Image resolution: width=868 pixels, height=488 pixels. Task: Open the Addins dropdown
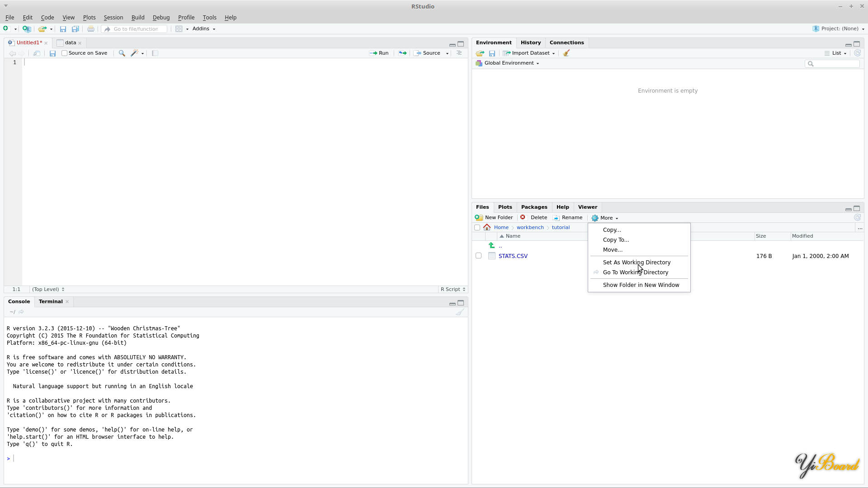203,28
